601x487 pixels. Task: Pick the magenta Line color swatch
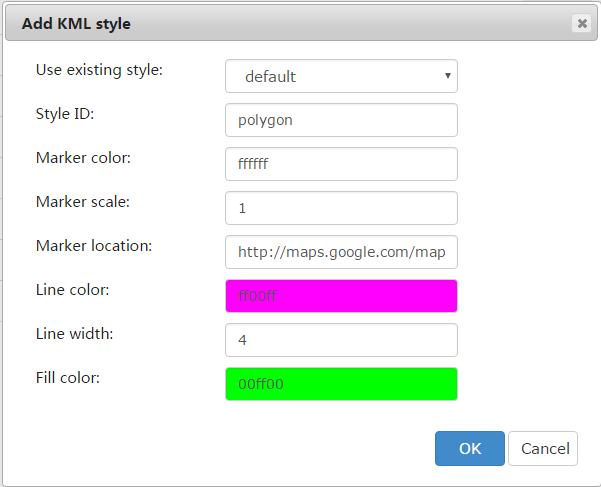(341, 296)
